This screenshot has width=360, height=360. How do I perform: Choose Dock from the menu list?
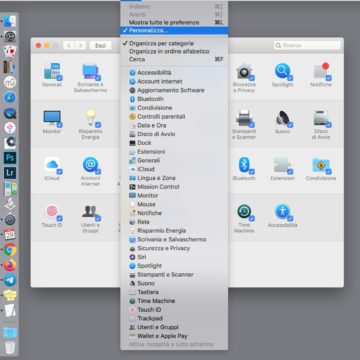[174, 143]
